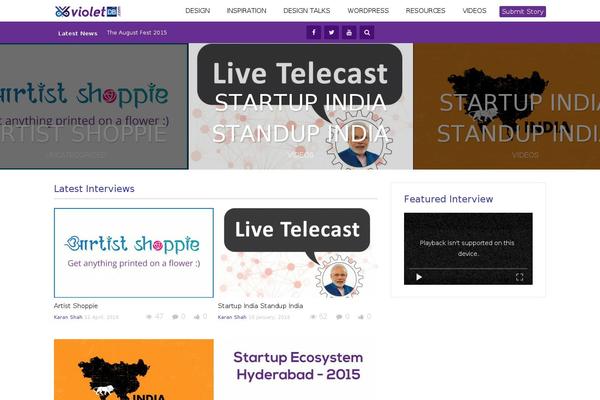Open the Startup India Standup India article title
600x400 pixels.
260,306
